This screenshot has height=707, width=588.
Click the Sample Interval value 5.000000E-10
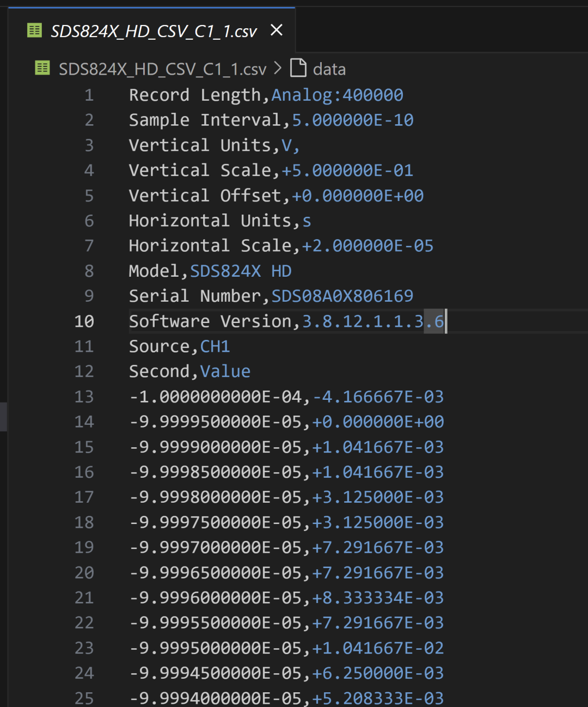[x=352, y=120]
